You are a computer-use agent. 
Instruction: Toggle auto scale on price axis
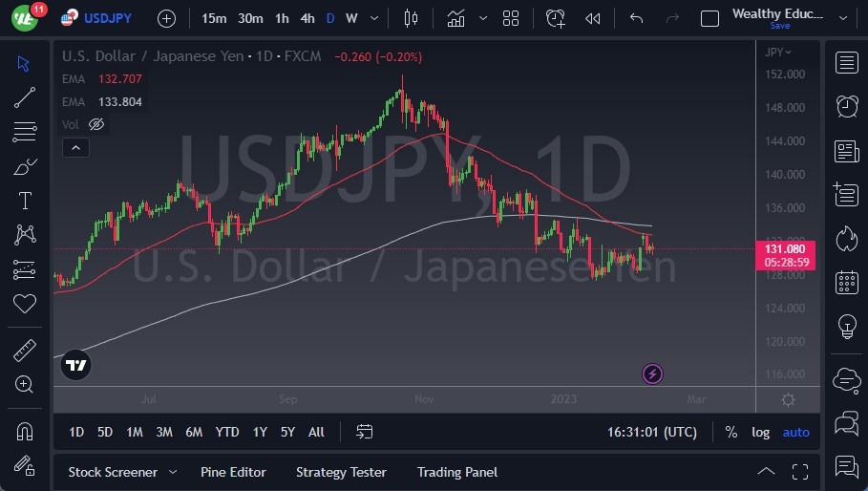(x=795, y=432)
